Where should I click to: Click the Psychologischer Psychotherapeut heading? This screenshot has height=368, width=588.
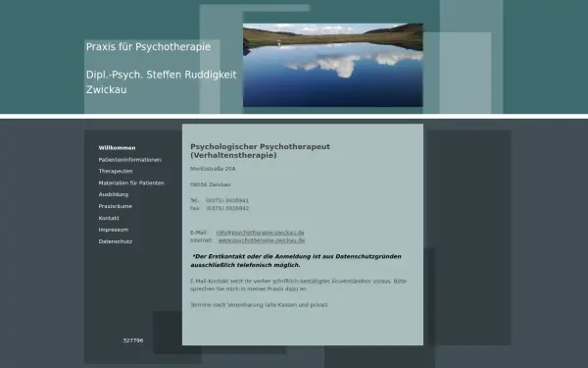[261, 151]
